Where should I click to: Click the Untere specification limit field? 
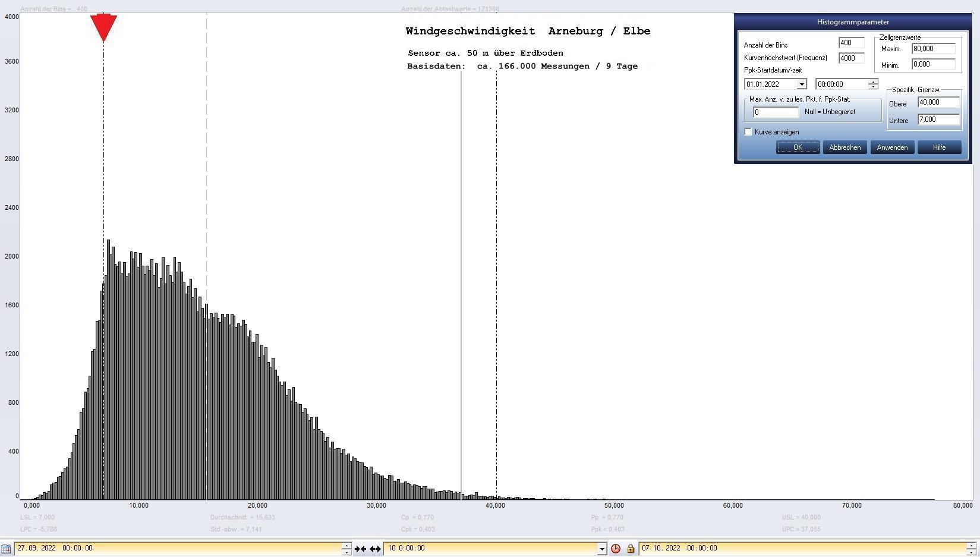click(x=938, y=119)
